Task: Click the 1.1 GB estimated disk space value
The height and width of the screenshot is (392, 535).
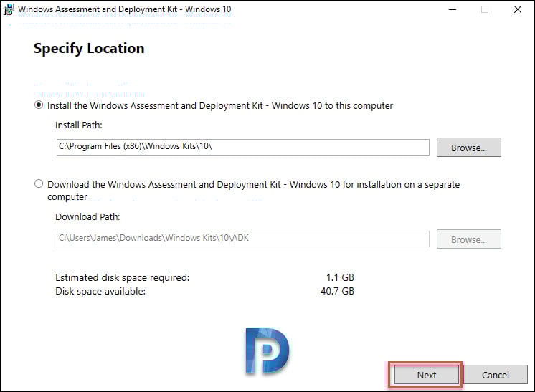Action: pos(340,277)
